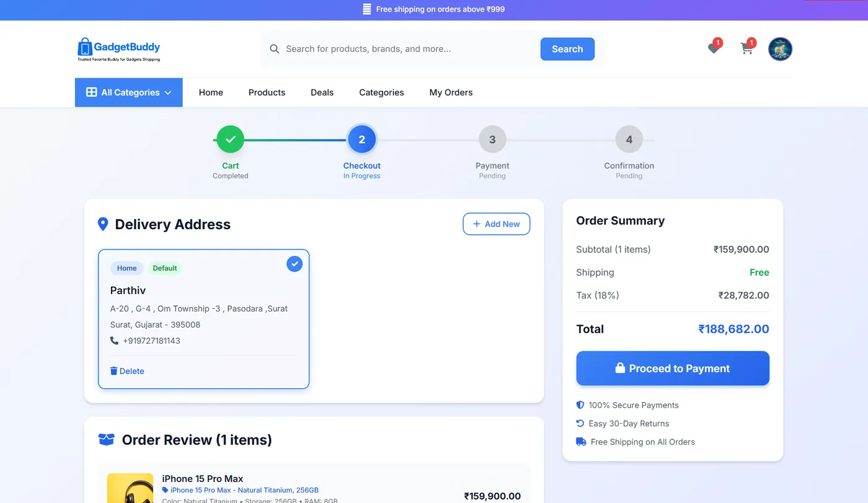Go to My Orders page
Image resolution: width=868 pixels, height=503 pixels.
(451, 92)
